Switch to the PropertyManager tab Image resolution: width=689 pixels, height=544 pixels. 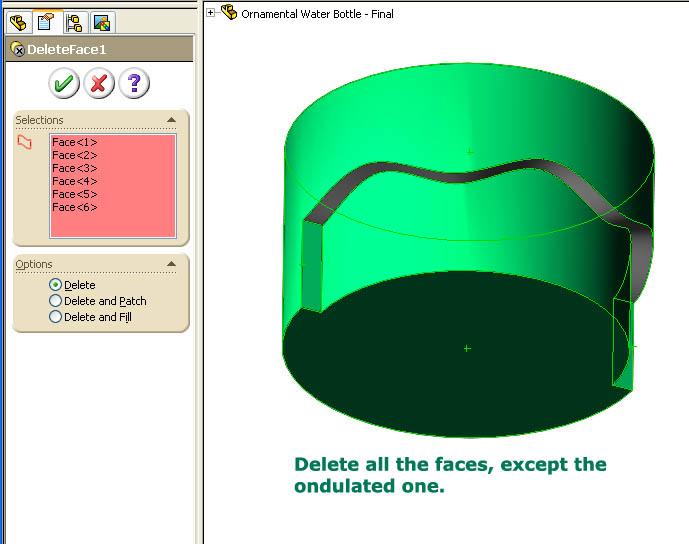coord(45,21)
